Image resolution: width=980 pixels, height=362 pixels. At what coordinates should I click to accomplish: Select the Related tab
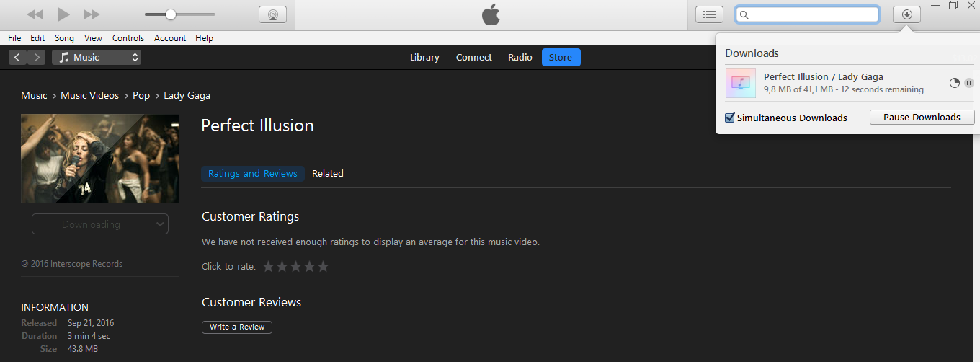click(x=328, y=173)
